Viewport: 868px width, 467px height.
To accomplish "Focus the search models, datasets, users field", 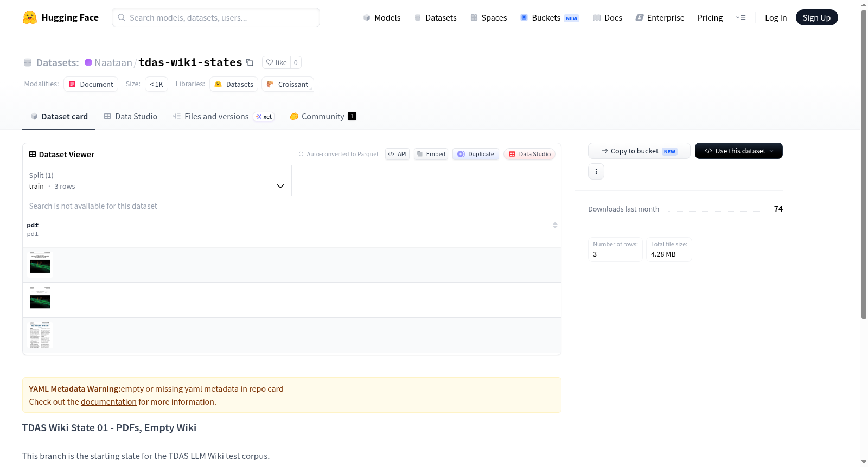I will [216, 17].
